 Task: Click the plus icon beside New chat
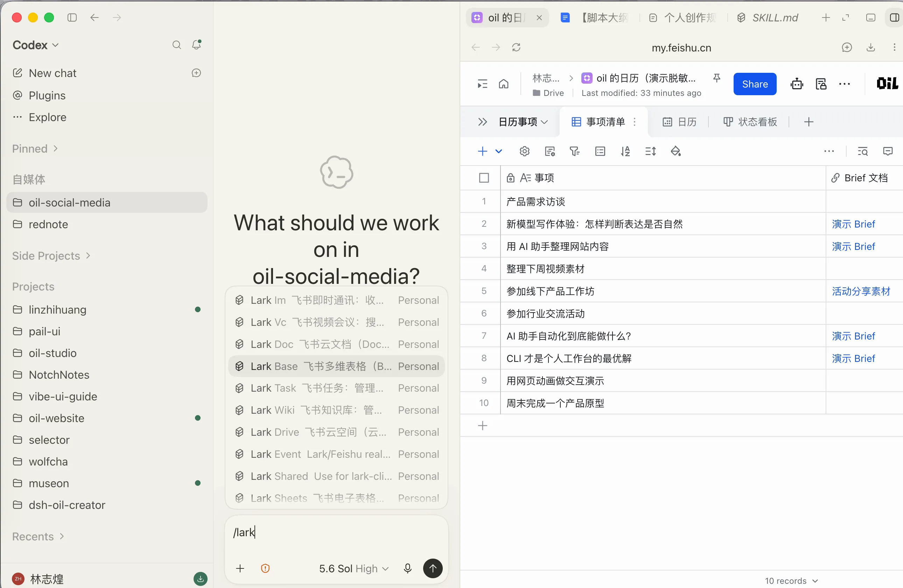196,73
